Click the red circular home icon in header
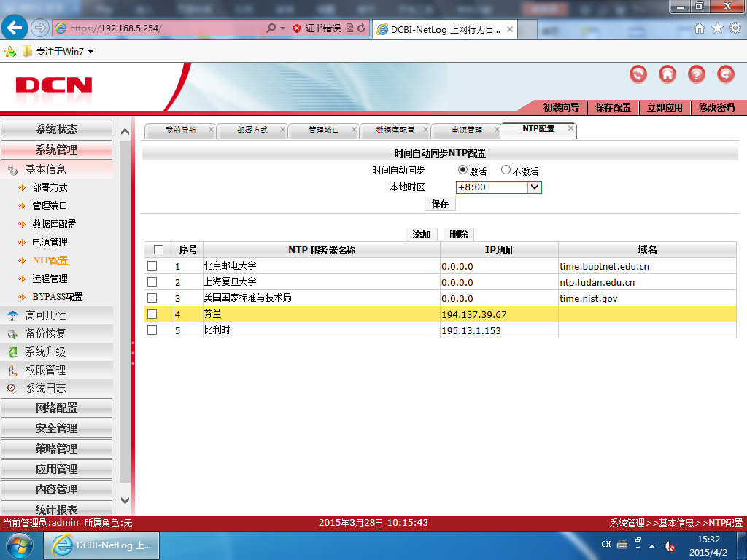The width and height of the screenshot is (747, 560). coord(667,74)
